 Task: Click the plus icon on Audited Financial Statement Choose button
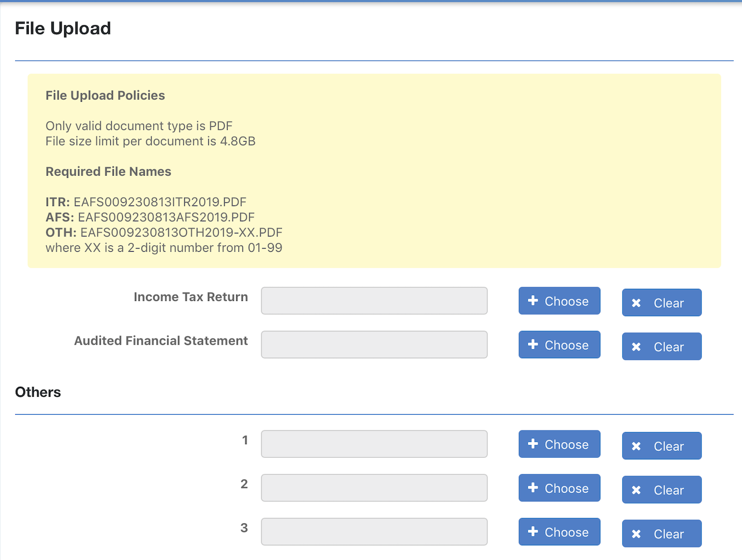point(533,344)
